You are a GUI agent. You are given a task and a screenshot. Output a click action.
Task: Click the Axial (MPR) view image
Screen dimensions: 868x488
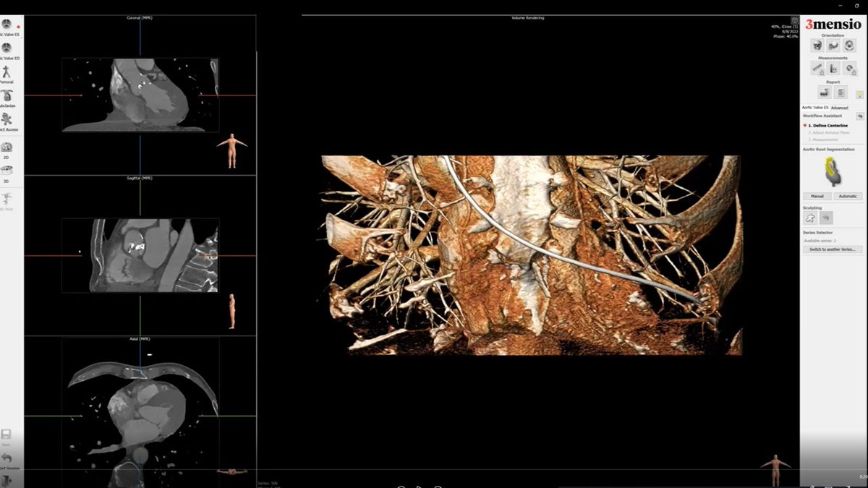click(140, 414)
